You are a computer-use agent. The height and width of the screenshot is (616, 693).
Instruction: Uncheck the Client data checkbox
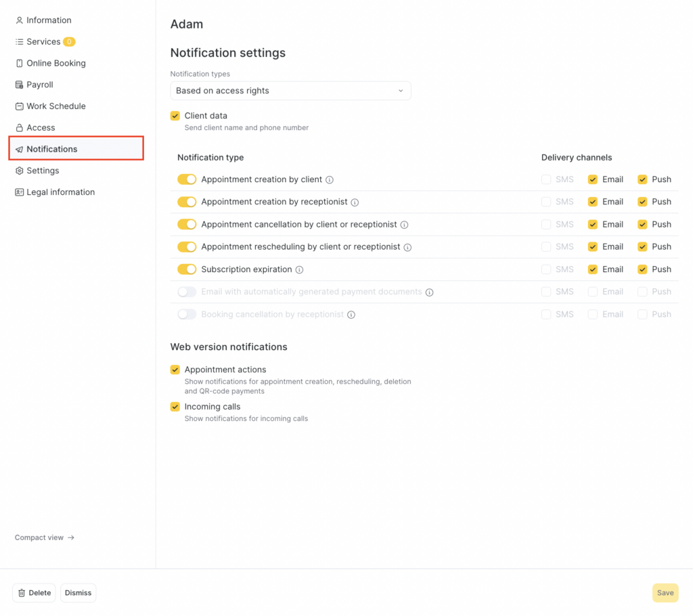[175, 116]
